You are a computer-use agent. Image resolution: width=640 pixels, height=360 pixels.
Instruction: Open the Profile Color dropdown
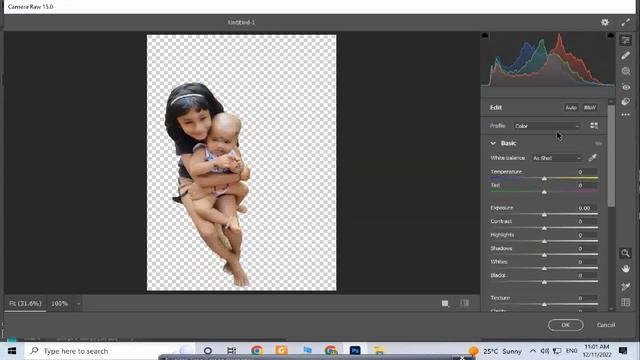click(547, 126)
